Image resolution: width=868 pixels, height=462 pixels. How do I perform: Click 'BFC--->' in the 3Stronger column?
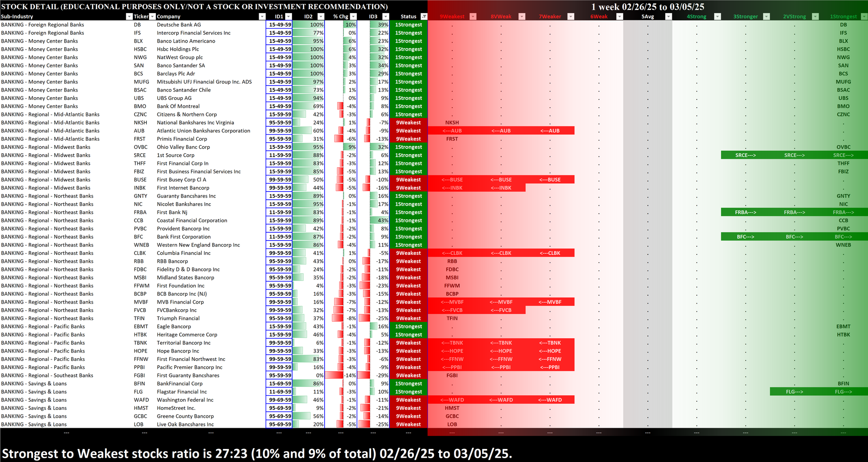(x=746, y=237)
